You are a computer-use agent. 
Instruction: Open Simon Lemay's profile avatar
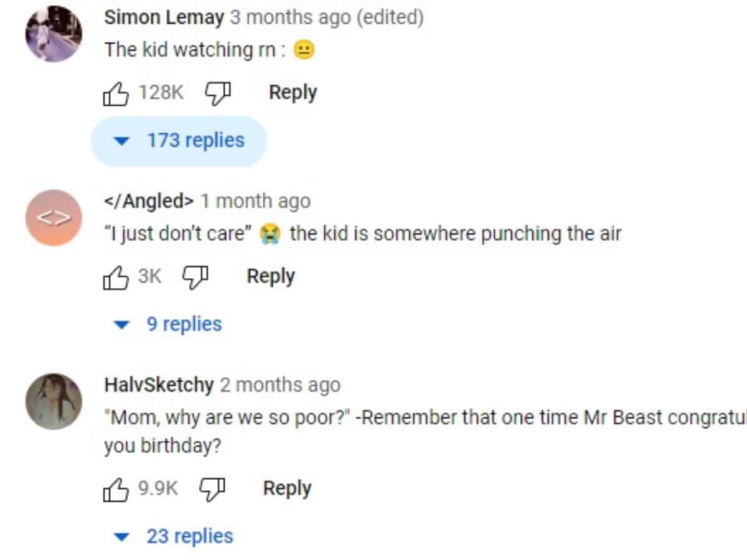tap(54, 34)
